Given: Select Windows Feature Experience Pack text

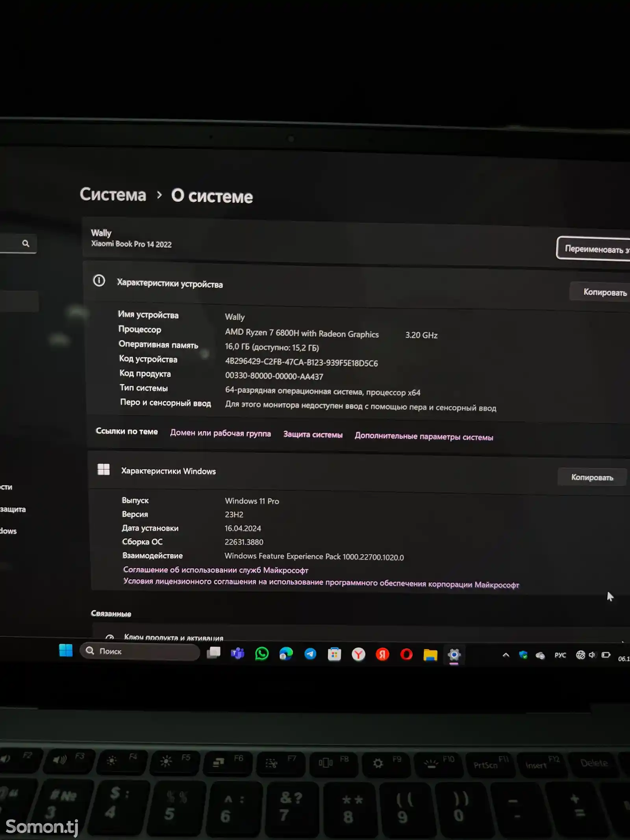Looking at the screenshot, I should pyautogui.click(x=314, y=556).
